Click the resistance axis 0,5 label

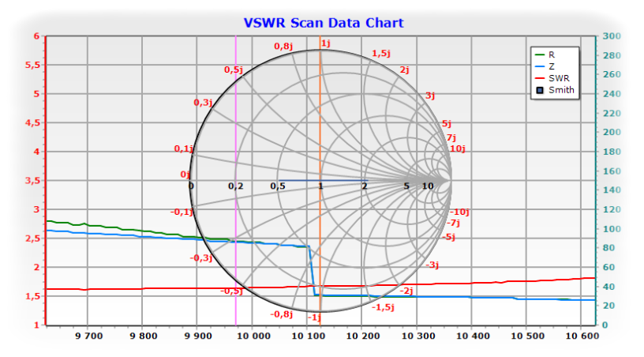point(278,186)
